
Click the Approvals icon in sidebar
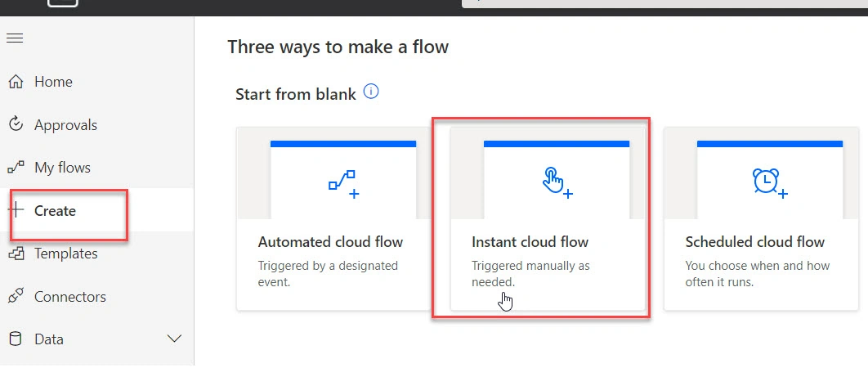(16, 124)
